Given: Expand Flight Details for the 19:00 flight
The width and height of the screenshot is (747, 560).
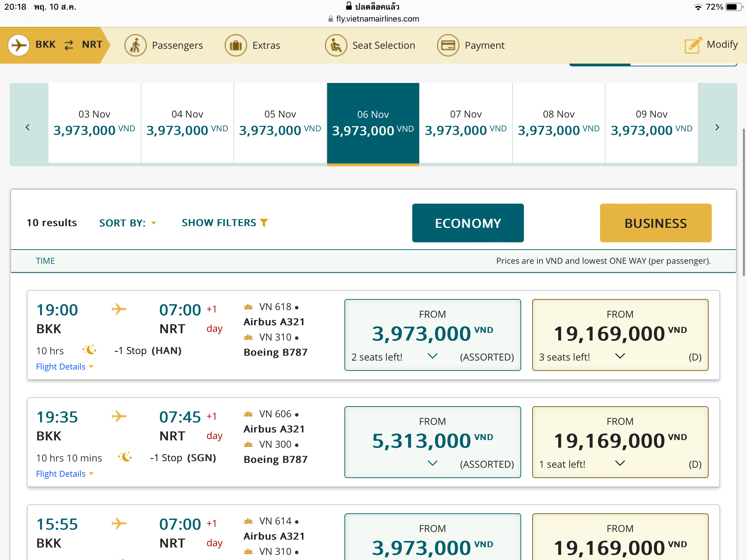Looking at the screenshot, I should [x=65, y=366].
